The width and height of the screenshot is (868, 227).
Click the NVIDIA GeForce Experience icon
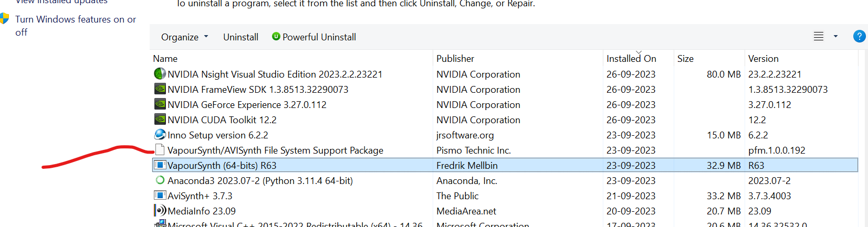160,104
